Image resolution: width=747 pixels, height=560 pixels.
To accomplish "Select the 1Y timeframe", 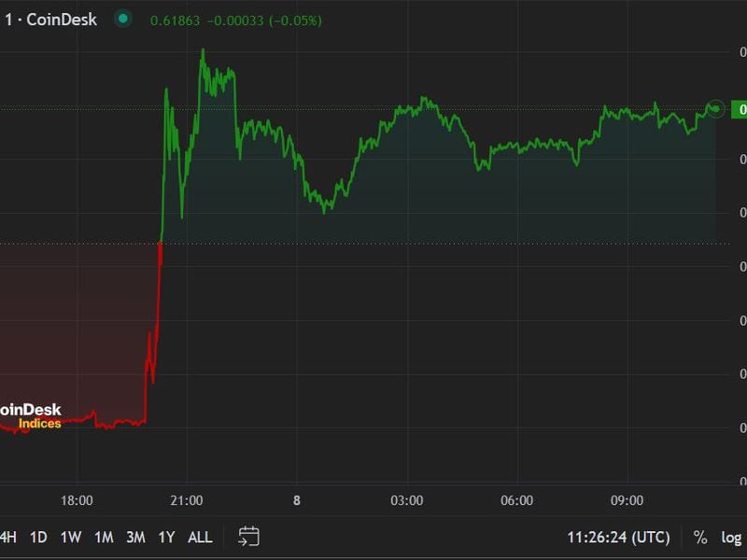I will pos(168,538).
